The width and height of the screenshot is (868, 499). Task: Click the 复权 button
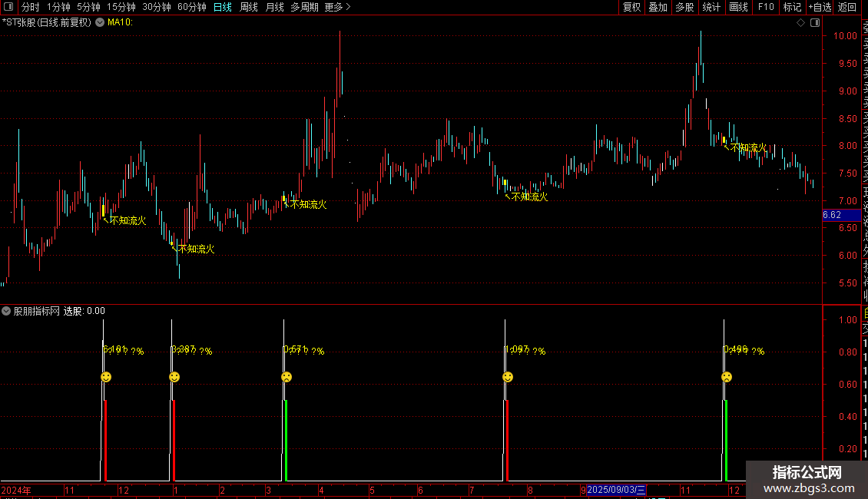631,7
